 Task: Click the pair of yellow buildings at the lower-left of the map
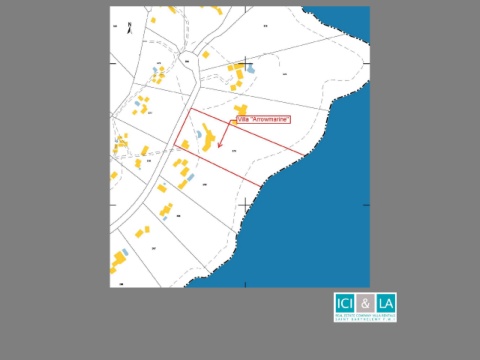pos(142,232)
